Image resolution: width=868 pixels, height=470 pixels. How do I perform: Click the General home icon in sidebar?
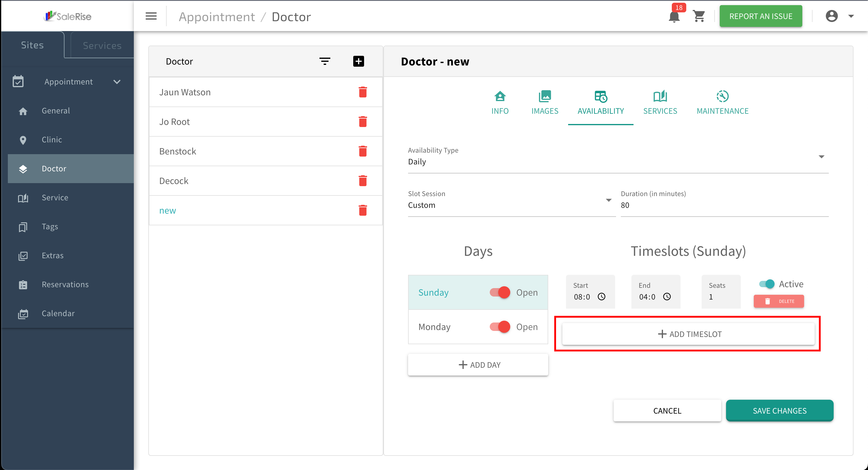pos(23,111)
